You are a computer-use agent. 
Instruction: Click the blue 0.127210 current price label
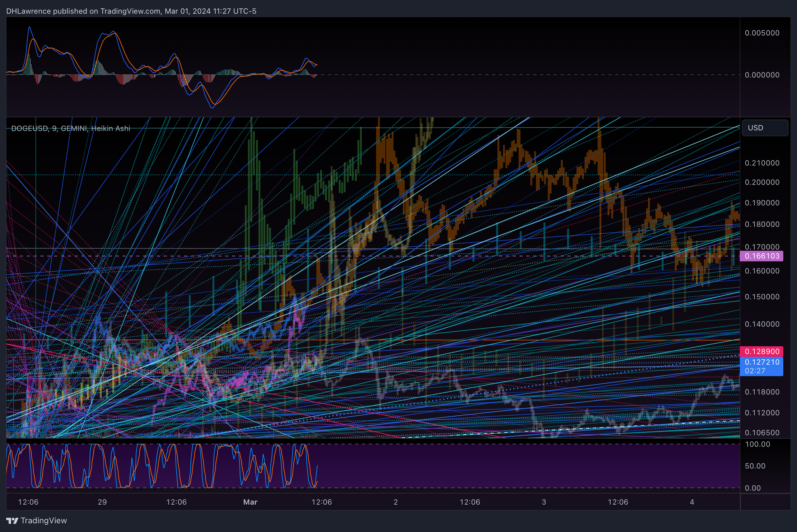pyautogui.click(x=762, y=362)
